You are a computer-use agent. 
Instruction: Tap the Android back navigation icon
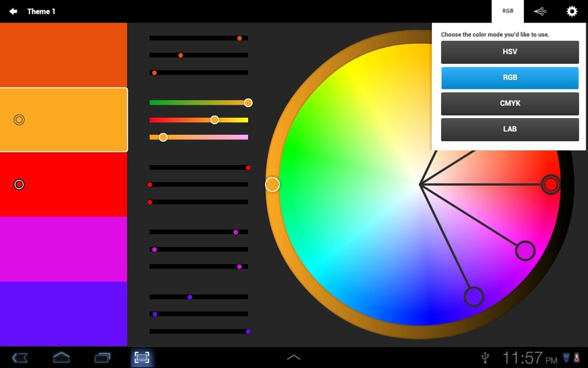pos(19,357)
